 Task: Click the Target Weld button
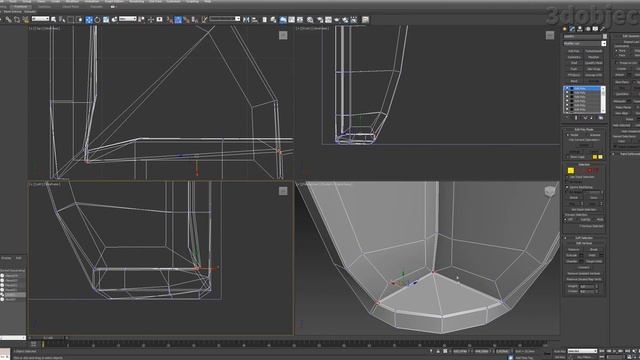(x=594, y=261)
